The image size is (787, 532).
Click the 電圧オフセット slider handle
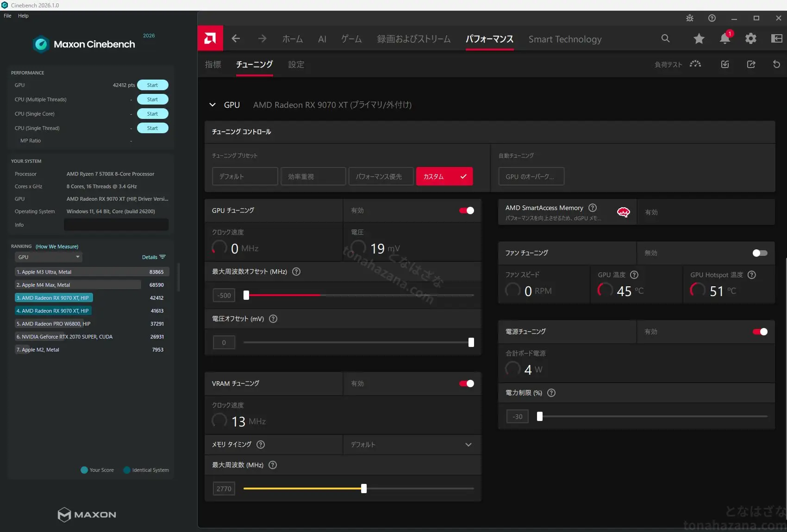coord(471,342)
